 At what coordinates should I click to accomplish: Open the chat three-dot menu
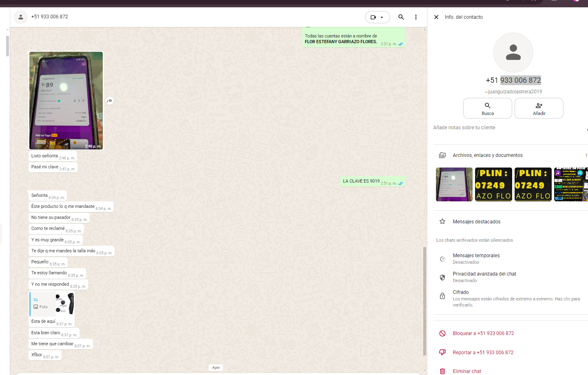point(416,17)
